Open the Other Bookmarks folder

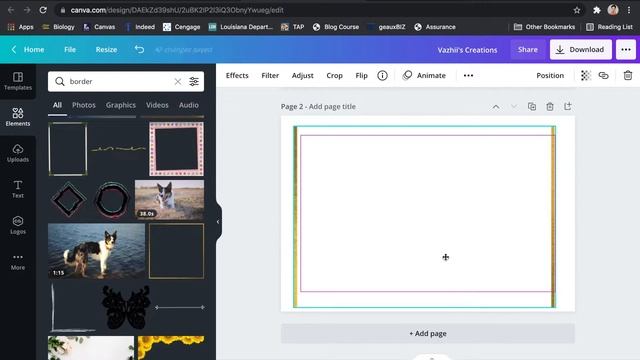point(544,27)
